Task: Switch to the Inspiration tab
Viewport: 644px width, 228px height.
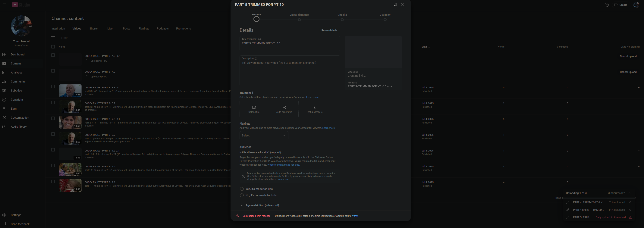Action: (58, 29)
